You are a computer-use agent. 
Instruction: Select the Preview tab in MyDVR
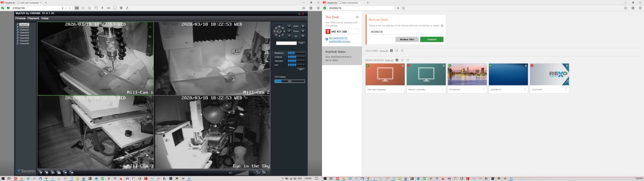pos(20,18)
